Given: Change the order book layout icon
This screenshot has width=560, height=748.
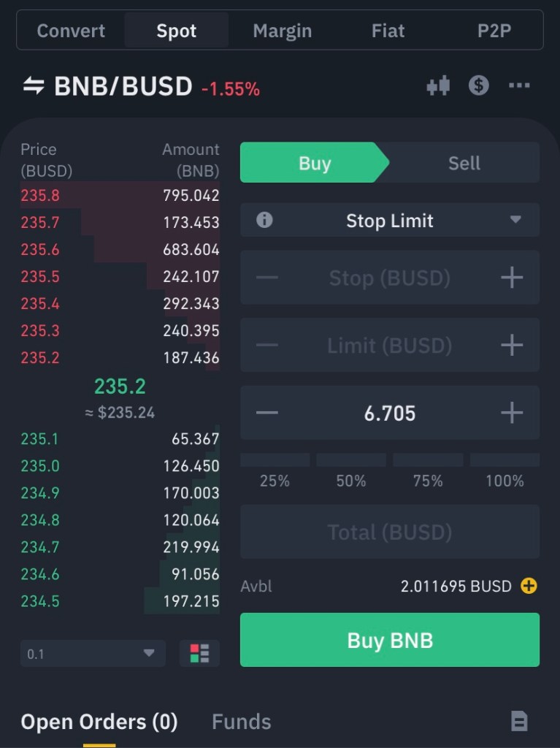Looking at the screenshot, I should click(x=199, y=653).
